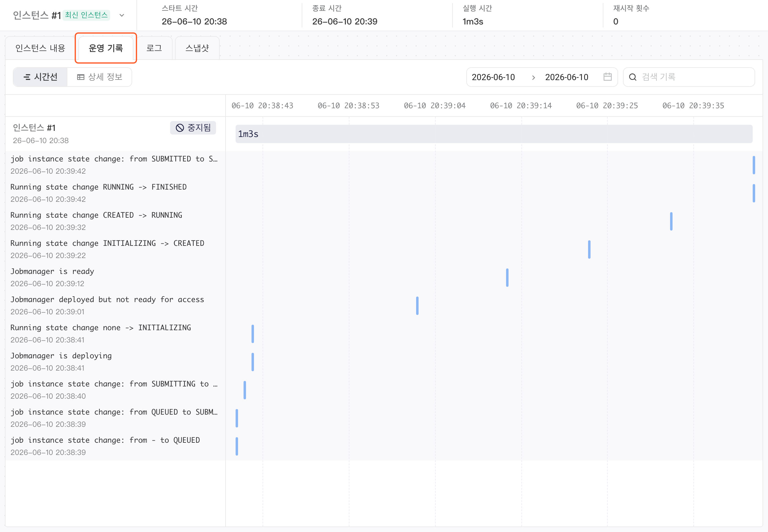
Task: Click marker for from - to QUEUED event
Action: [x=237, y=446]
